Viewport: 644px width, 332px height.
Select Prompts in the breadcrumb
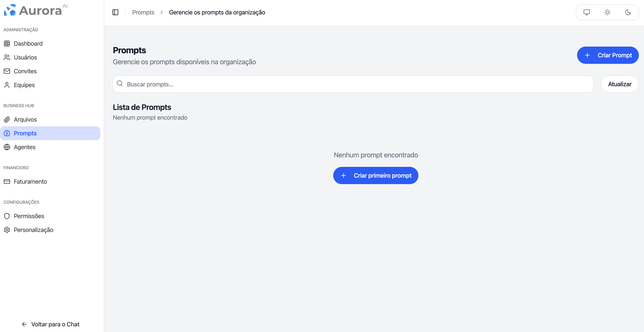pos(143,12)
